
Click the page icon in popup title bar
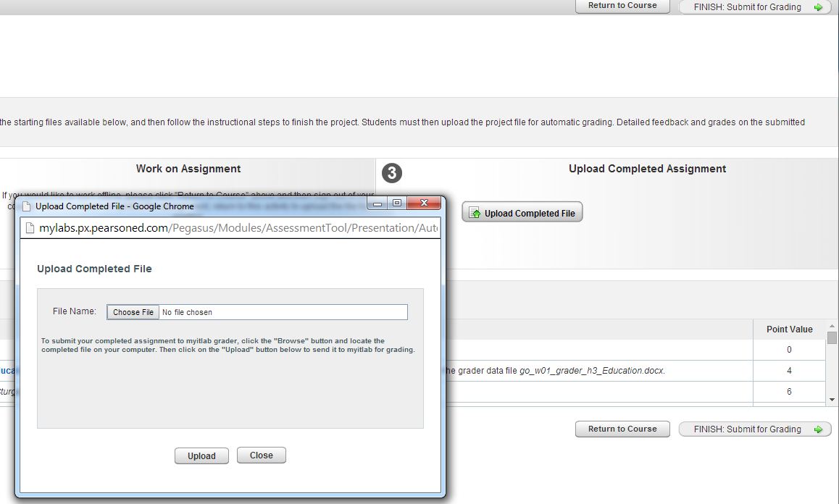coord(27,206)
